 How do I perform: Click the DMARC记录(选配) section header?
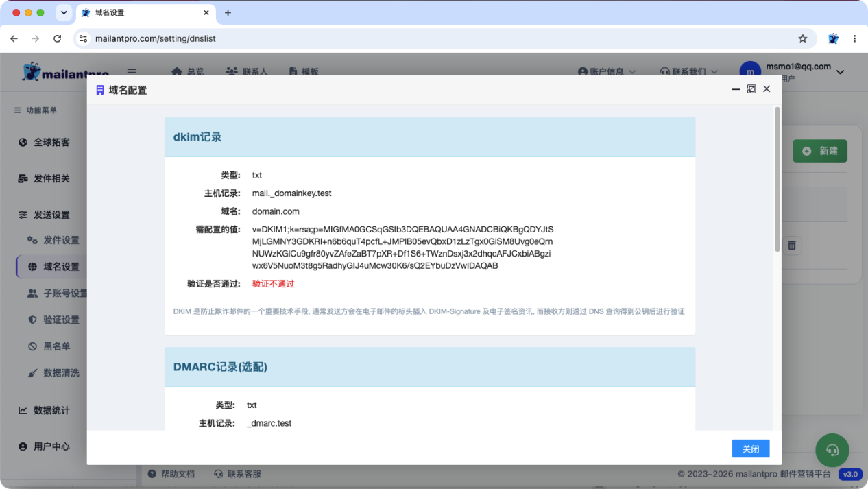(430, 367)
